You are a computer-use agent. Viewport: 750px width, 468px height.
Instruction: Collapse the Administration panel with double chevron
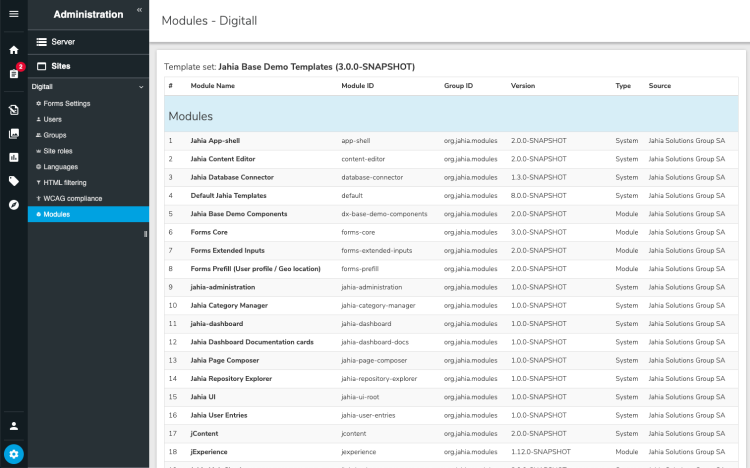[x=139, y=10]
